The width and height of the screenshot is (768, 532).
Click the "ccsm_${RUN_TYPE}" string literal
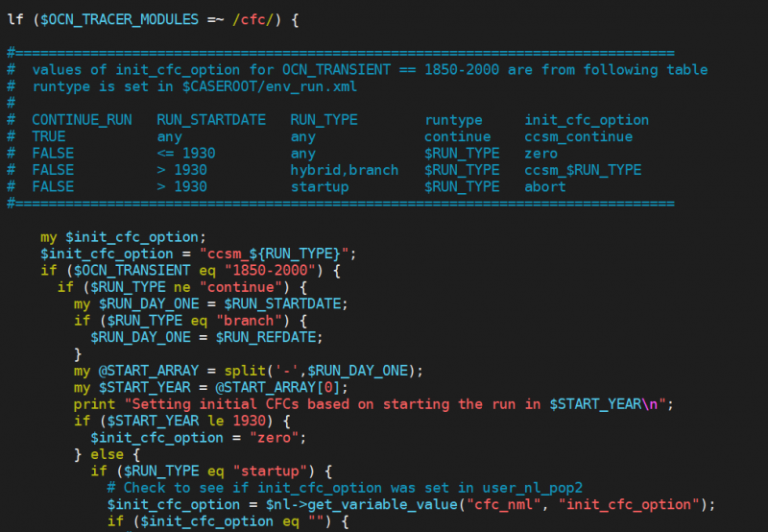[x=277, y=254]
